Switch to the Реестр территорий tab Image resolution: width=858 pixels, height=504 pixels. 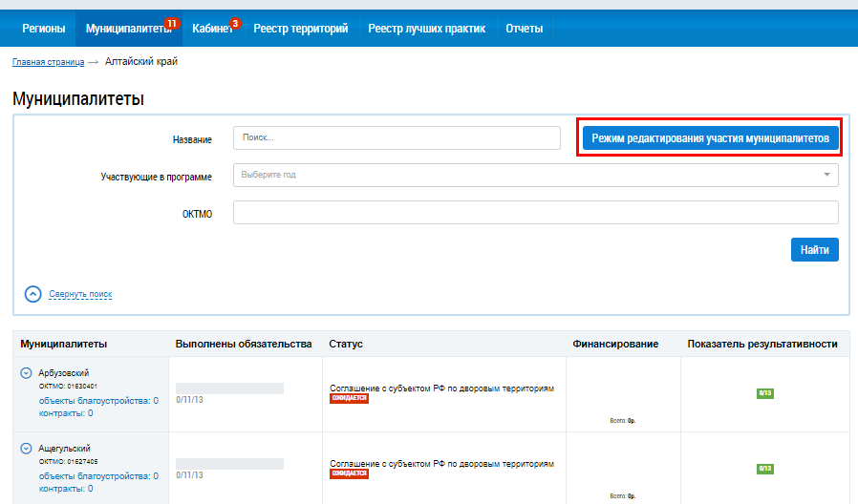(300, 29)
